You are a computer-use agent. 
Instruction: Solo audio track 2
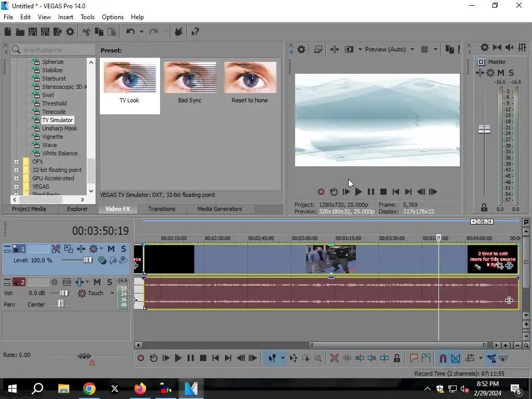click(x=109, y=282)
